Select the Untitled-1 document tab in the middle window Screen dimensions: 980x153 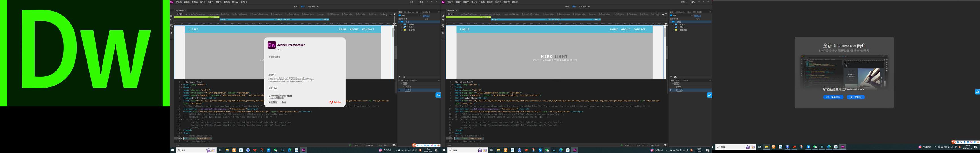click(x=451, y=10)
